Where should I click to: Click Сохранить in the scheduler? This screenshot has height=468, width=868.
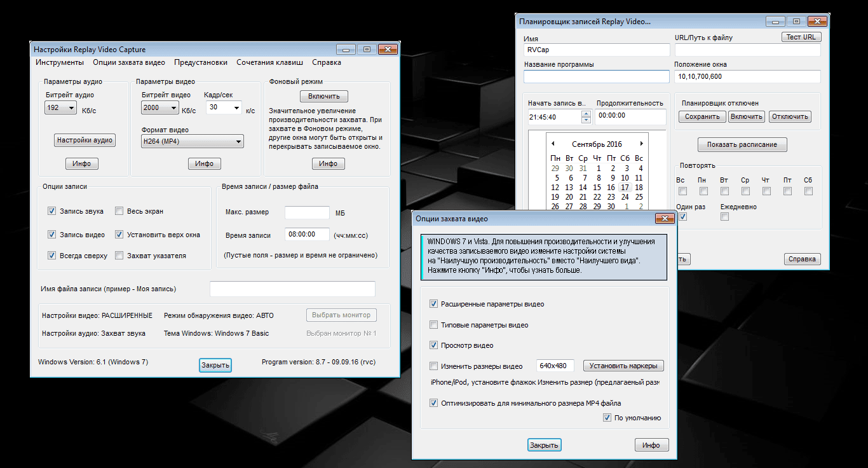702,116
